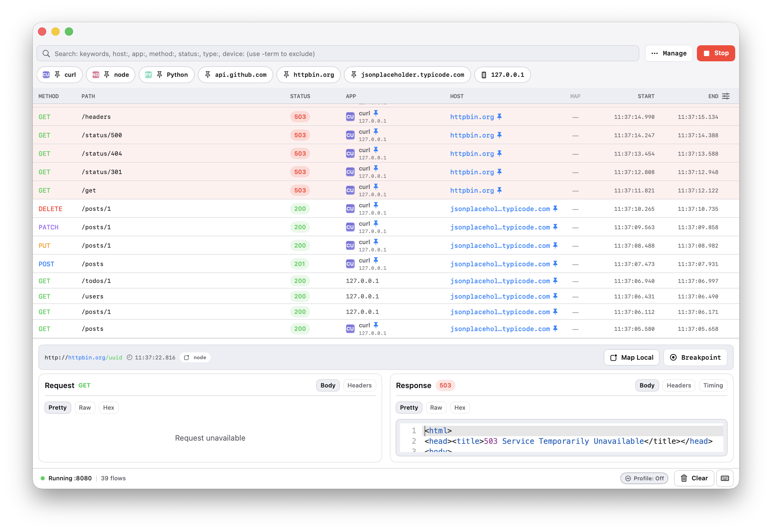Click pin icon after host in /users row
Image resolution: width=772 pixels, height=532 pixels.
point(555,296)
